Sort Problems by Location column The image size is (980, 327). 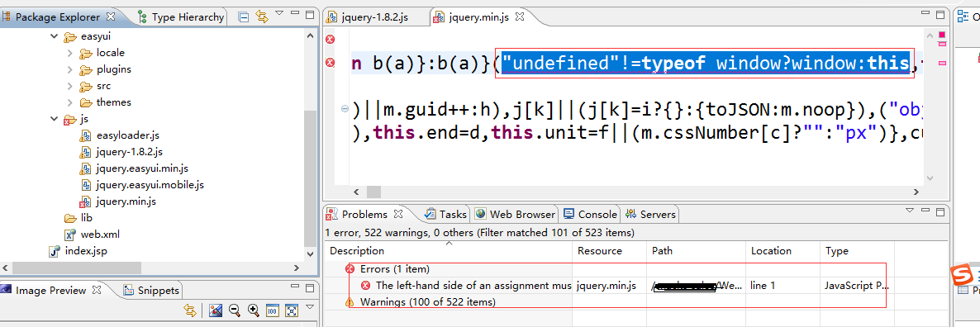783,251
